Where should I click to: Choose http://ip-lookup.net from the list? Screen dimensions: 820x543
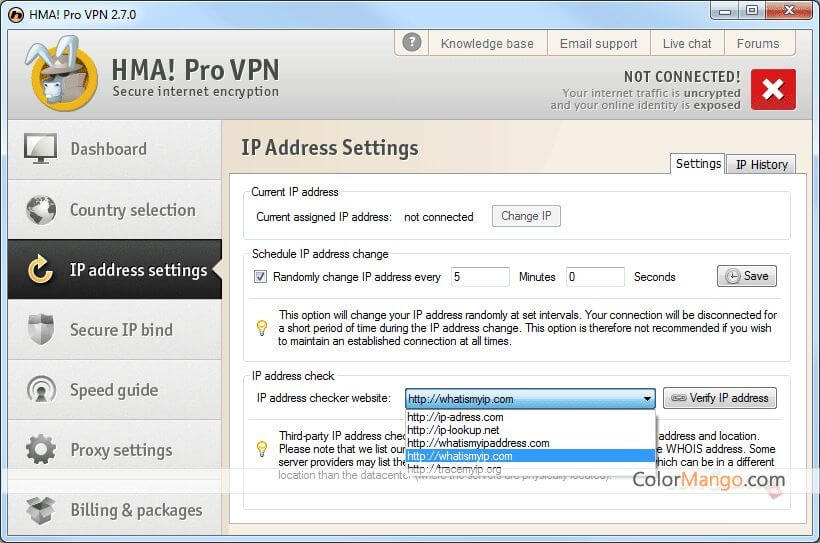click(530, 430)
